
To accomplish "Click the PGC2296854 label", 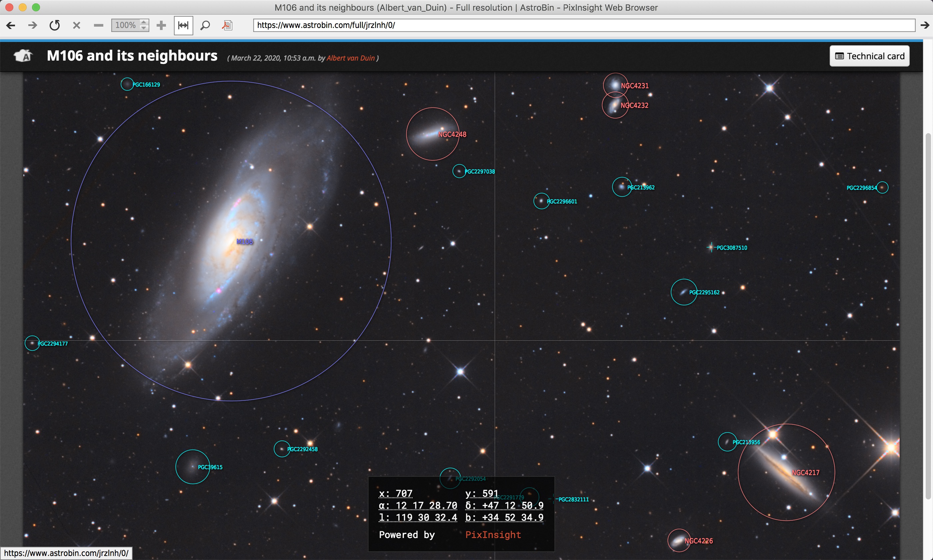I will point(862,188).
